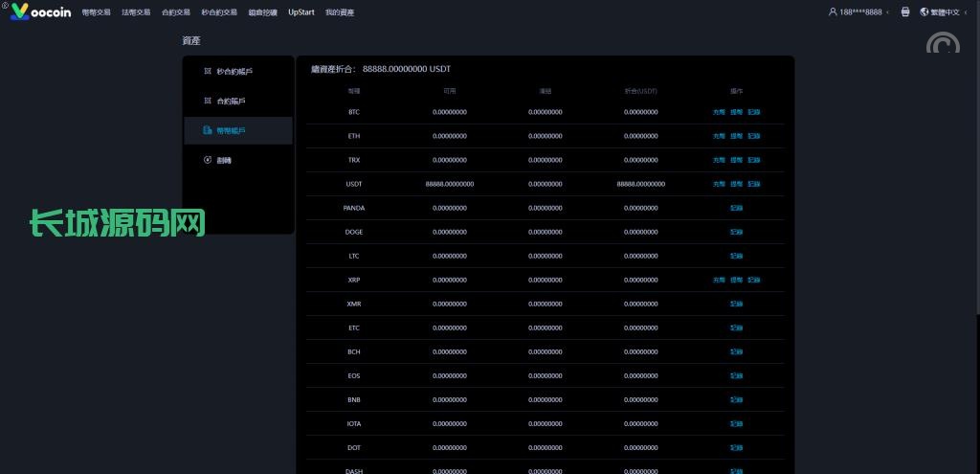Click the 幣幣賬戶 wallet icon
The height and width of the screenshot is (474, 980).
click(x=208, y=130)
